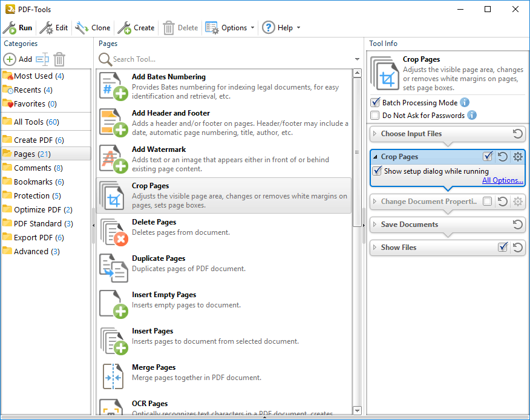
Task: Click the delete category trash icon
Action: [59, 59]
